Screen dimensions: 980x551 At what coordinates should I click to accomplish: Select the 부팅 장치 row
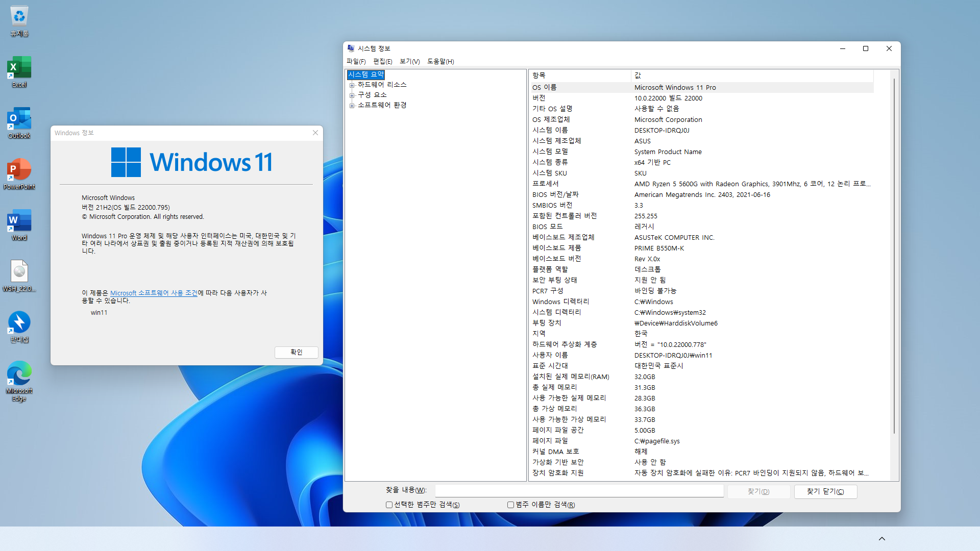tap(702, 323)
